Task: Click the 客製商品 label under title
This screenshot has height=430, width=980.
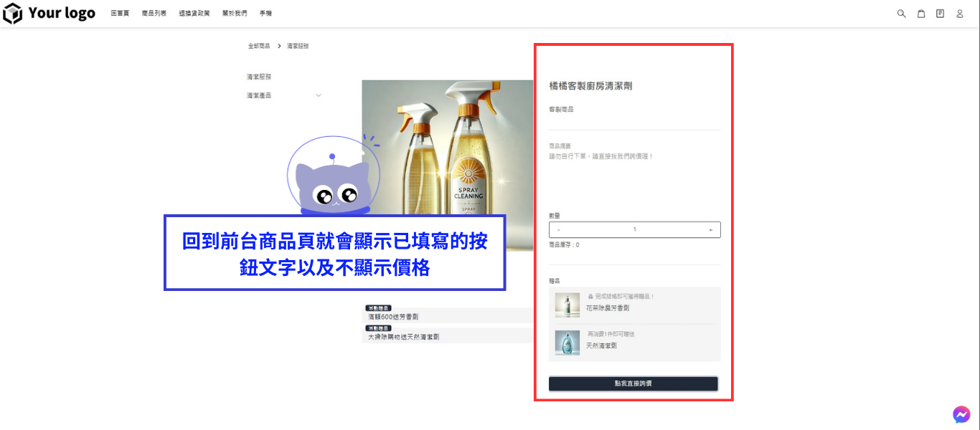Action: (561, 110)
